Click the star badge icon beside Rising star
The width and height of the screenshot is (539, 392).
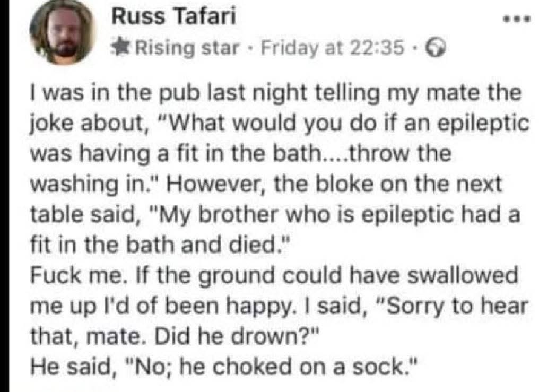(x=122, y=48)
